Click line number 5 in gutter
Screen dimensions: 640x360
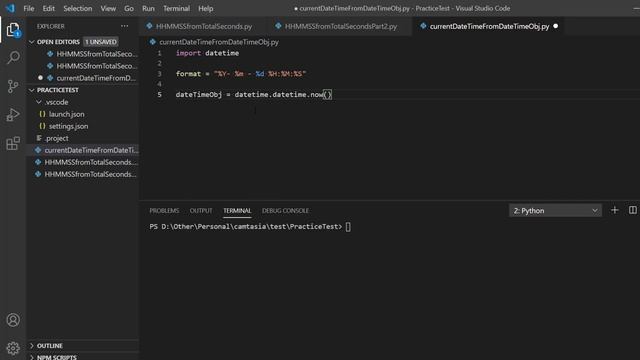[x=159, y=94]
